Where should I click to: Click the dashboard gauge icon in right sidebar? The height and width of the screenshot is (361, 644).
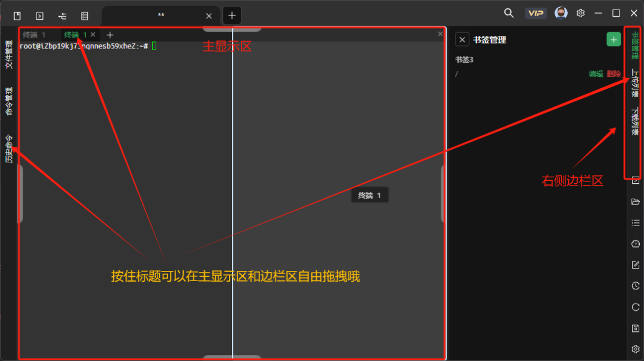pyautogui.click(x=634, y=243)
